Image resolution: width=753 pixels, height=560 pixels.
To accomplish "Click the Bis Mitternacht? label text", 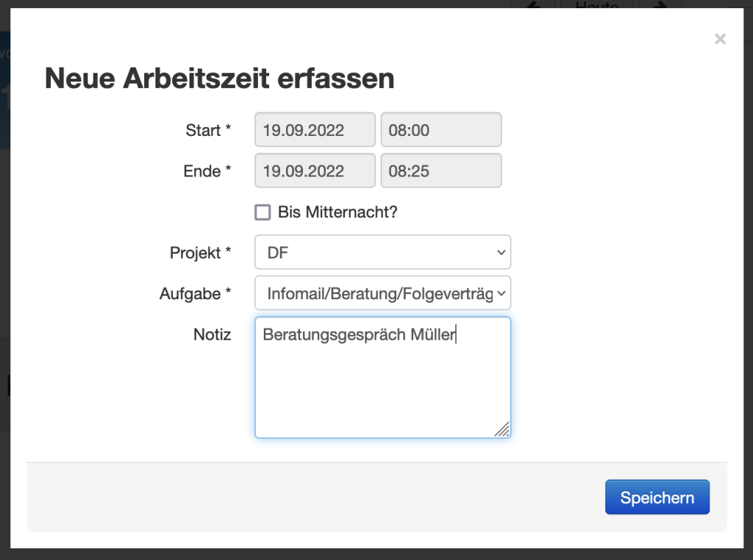I will tap(338, 212).
